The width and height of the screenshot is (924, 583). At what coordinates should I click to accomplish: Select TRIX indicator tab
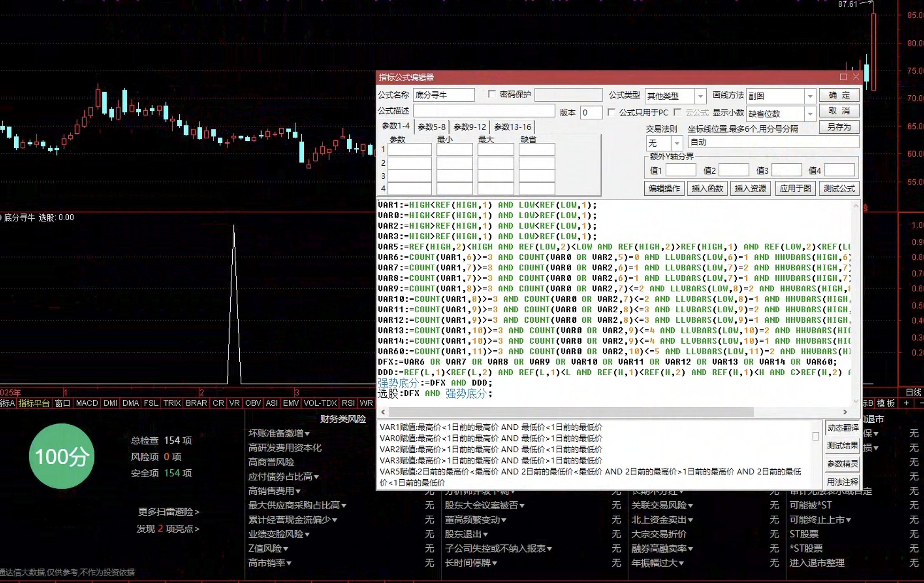171,403
